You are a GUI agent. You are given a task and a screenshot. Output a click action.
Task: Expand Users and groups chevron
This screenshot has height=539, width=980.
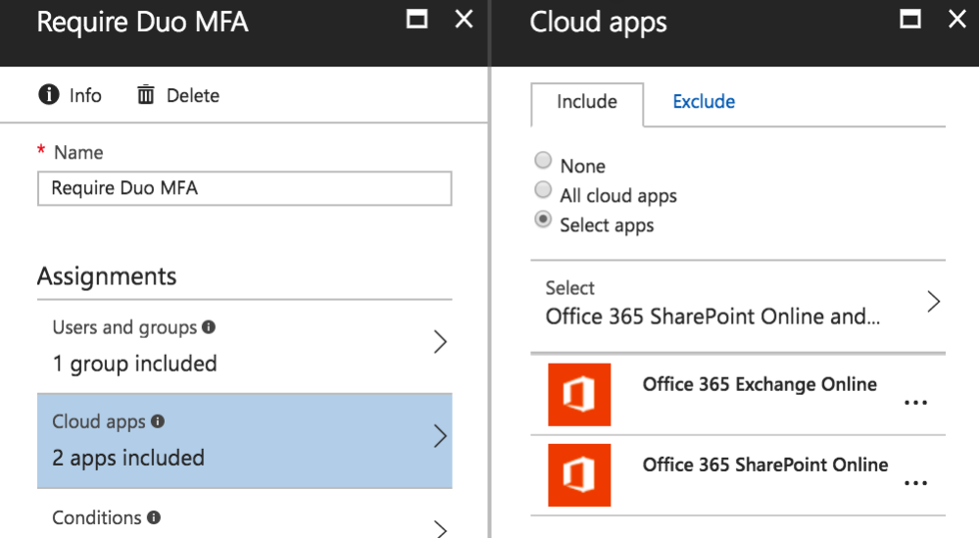click(x=440, y=342)
